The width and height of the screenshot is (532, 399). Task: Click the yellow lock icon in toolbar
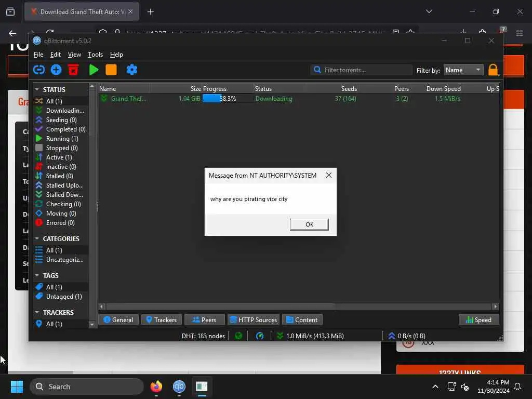click(493, 70)
